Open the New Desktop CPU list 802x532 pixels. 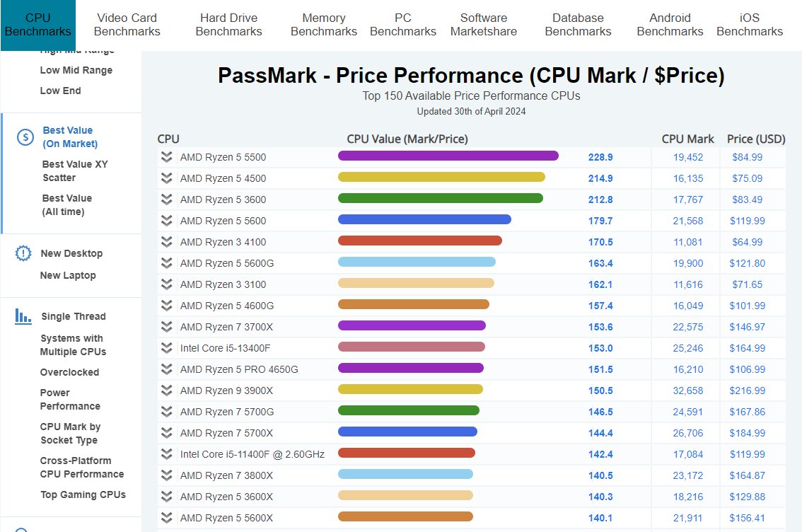click(71, 253)
